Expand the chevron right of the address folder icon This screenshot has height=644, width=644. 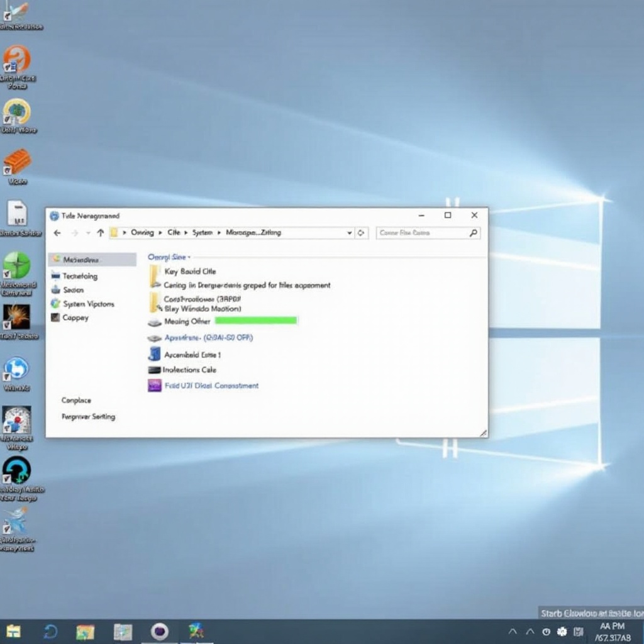tap(125, 233)
